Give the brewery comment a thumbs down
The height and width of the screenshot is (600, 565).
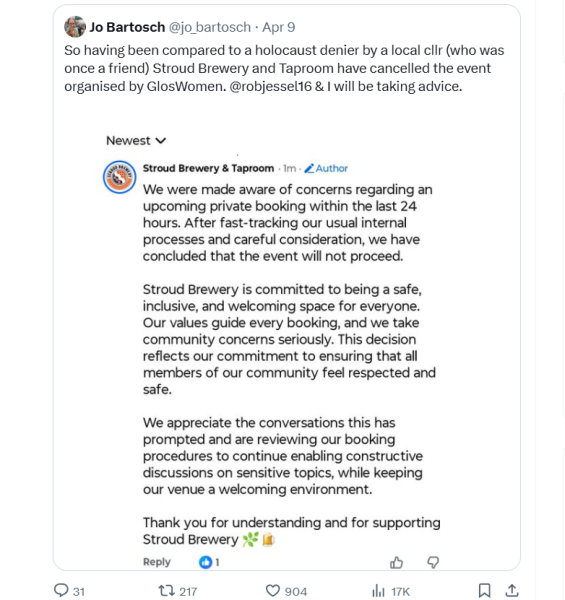point(433,562)
